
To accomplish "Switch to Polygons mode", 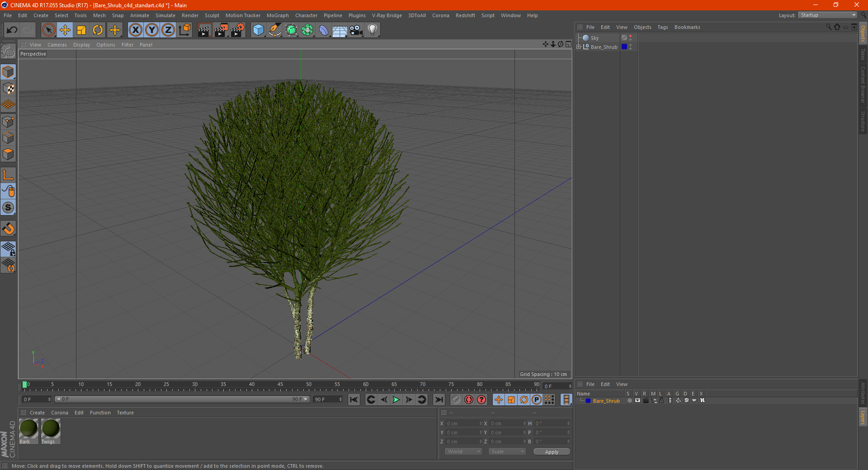I will [9, 154].
